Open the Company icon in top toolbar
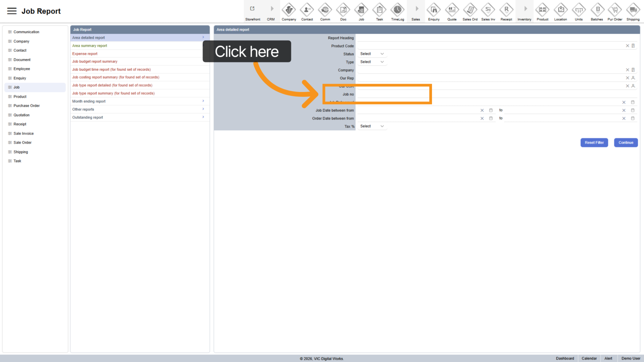This screenshot has height=362, width=644. (289, 10)
